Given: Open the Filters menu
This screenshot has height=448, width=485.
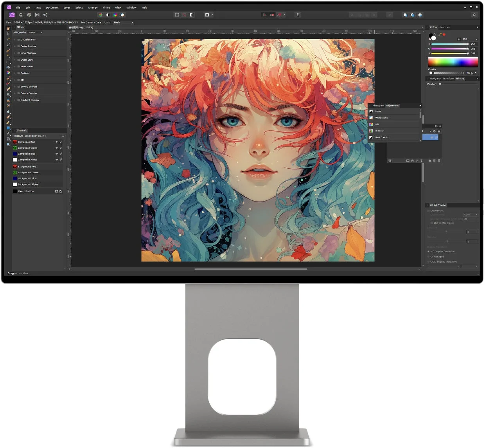Looking at the screenshot, I should coord(106,7).
